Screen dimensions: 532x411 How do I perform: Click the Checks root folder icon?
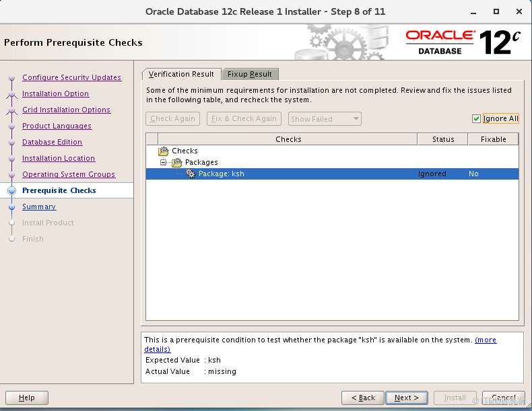163,151
